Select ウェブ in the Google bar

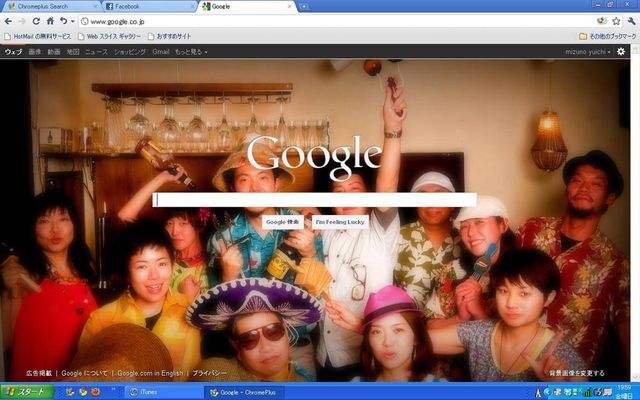tap(13, 52)
